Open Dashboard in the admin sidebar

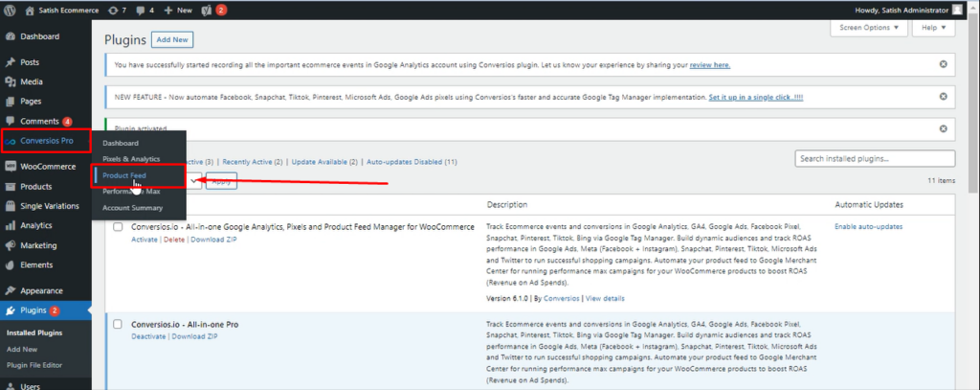(39, 36)
